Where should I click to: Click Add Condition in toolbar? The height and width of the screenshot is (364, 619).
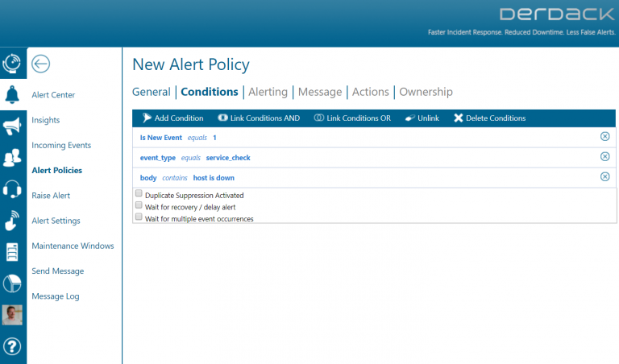(173, 118)
